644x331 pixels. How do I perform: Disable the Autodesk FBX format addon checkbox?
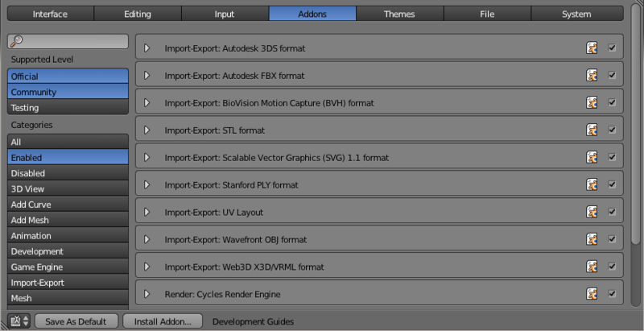pyautogui.click(x=612, y=75)
